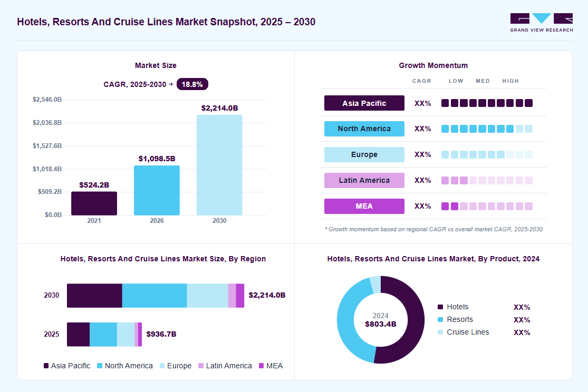588x392 pixels.
Task: Click the Grand View Research logo
Action: point(542,23)
